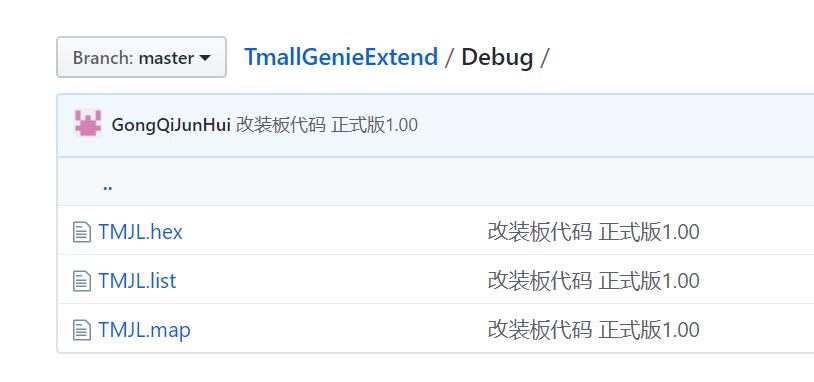The image size is (814, 382).
Task: Click the file icon beside TMJL.map
Action: 82,330
